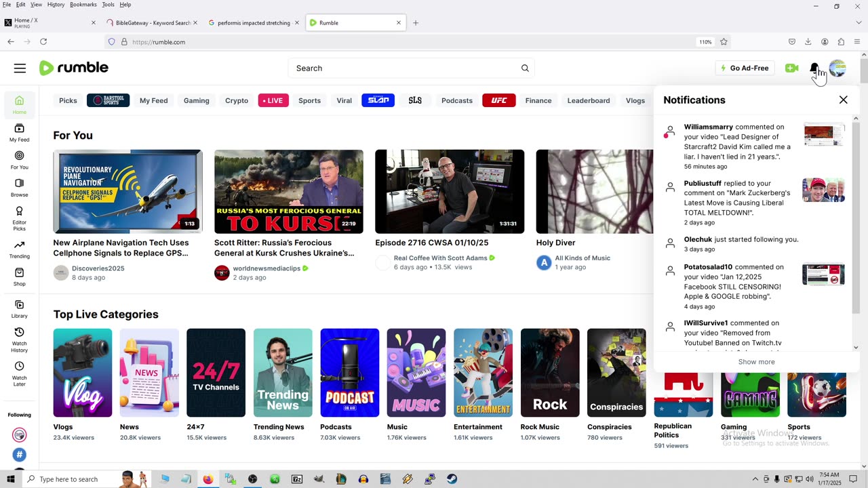
Task: Select the Picks category chip
Action: pos(68,101)
